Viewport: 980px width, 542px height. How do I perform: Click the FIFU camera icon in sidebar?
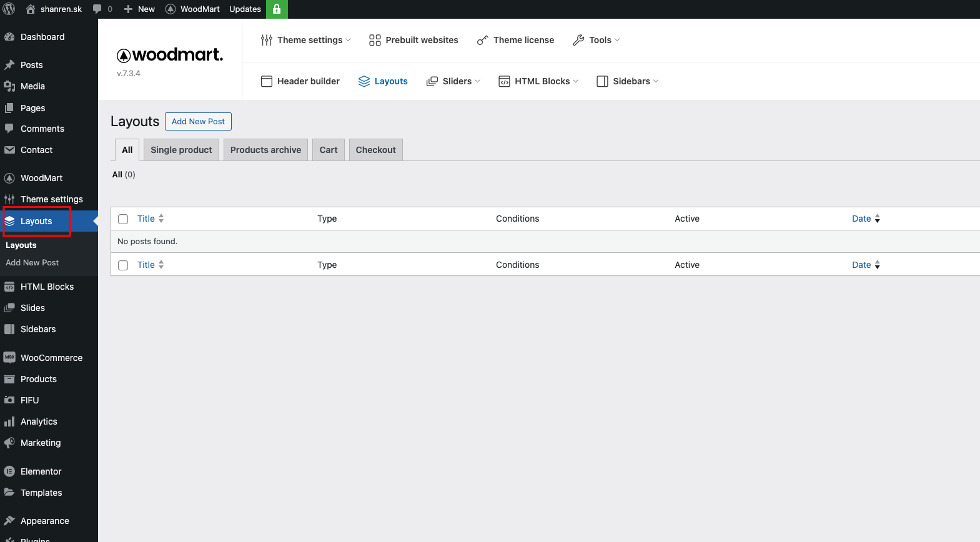[9, 400]
